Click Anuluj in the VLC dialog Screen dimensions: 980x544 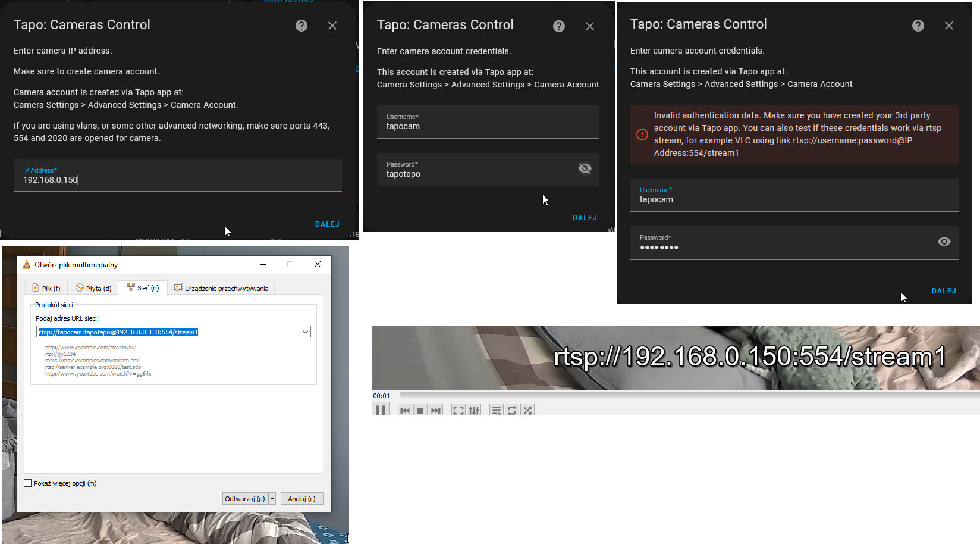[x=302, y=498]
